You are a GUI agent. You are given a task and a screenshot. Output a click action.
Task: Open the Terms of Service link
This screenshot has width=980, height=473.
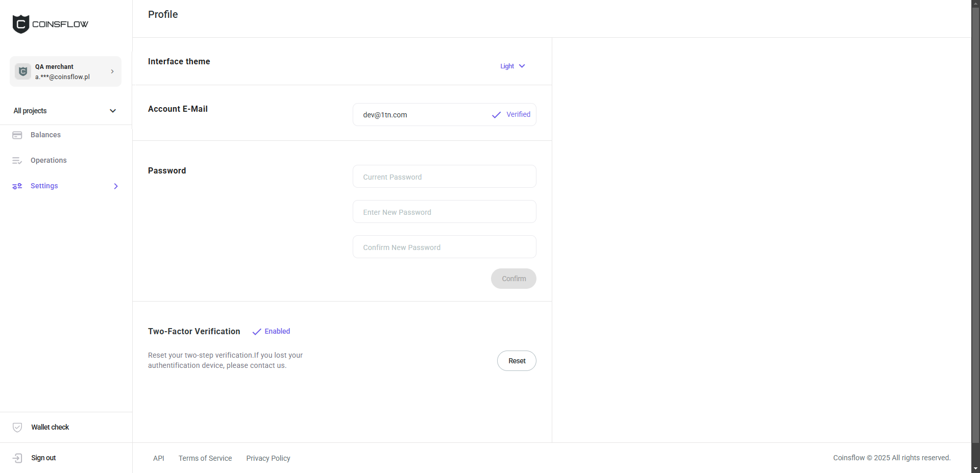[205, 458]
